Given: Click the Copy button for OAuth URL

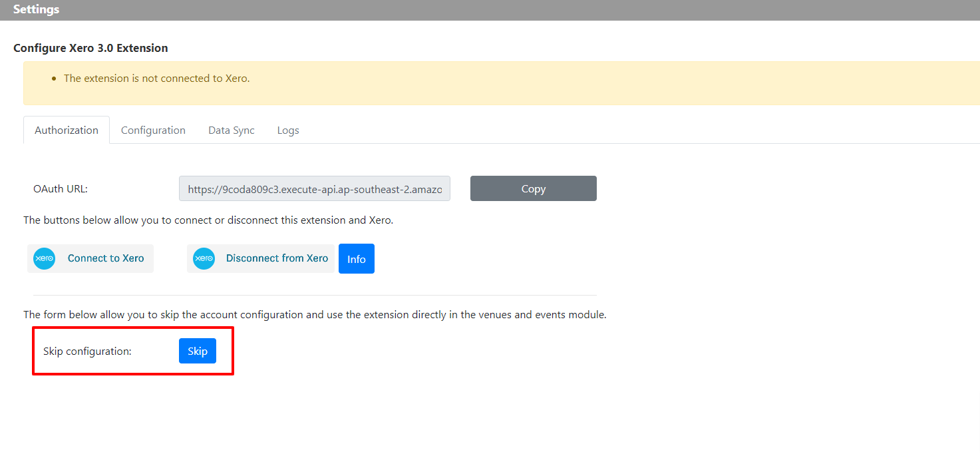Looking at the screenshot, I should [x=534, y=188].
